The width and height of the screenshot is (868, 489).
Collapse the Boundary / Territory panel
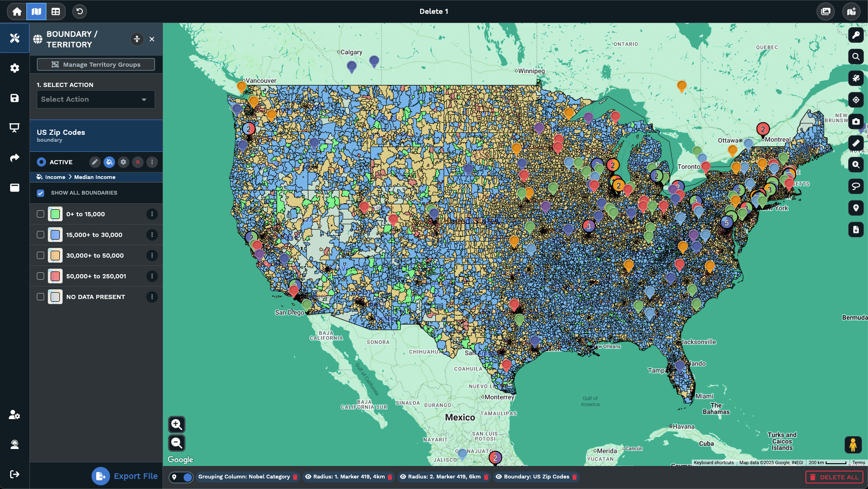137,39
